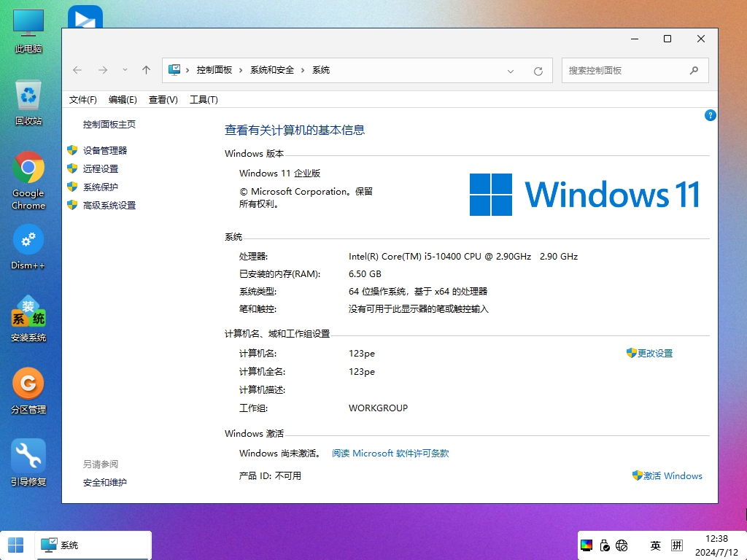747x560 pixels.
Task: Click the processor value Intel Core i5-10400
Action: (463, 256)
